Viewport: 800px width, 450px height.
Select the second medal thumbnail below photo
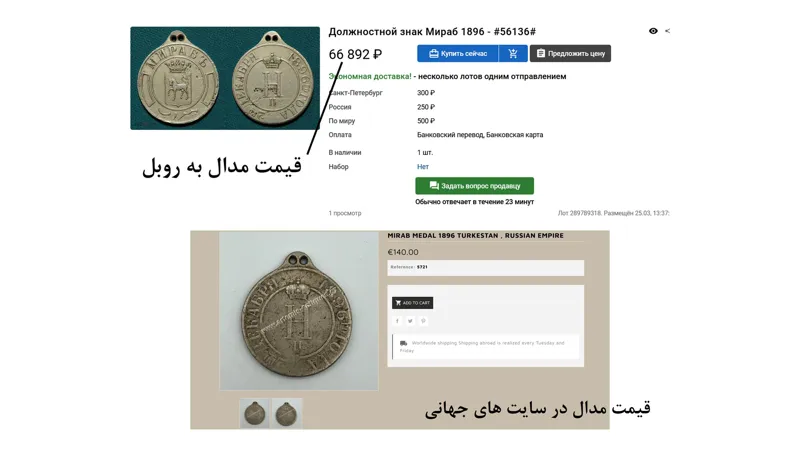287,414
